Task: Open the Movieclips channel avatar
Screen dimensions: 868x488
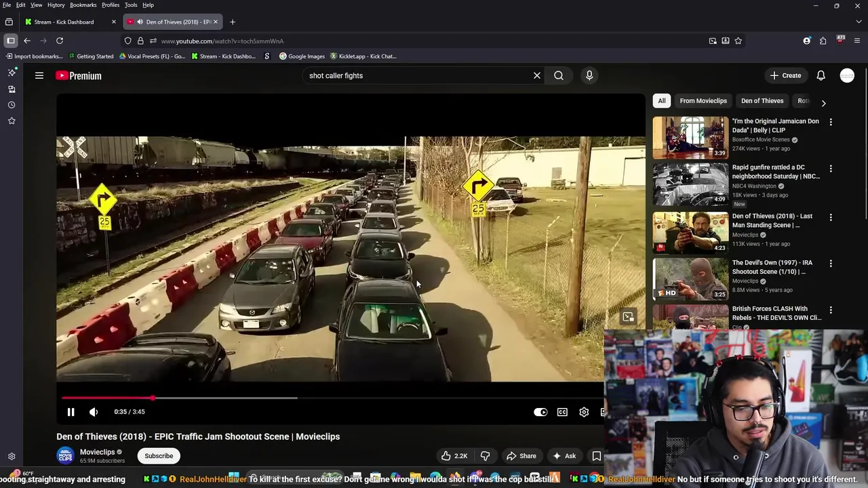Action: [65, 456]
